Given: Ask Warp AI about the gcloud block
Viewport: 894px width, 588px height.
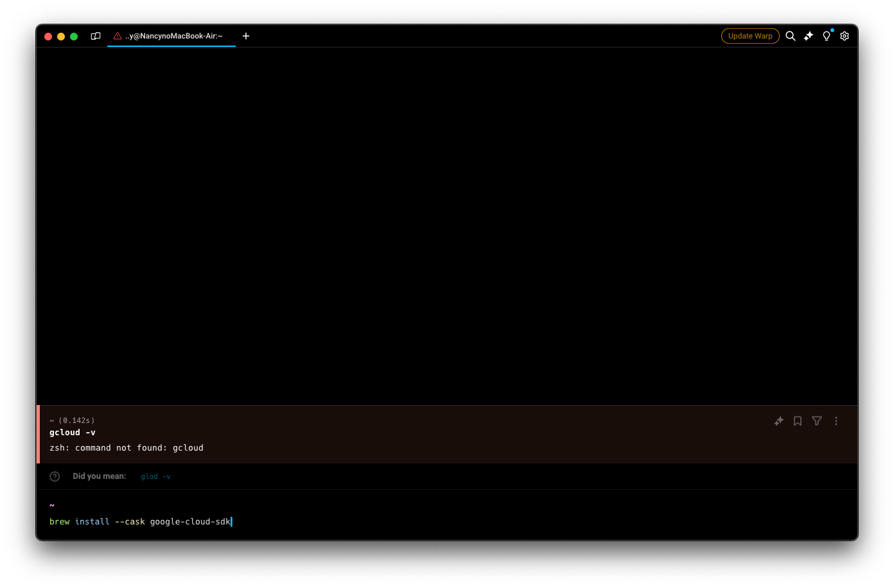Looking at the screenshot, I should (779, 421).
